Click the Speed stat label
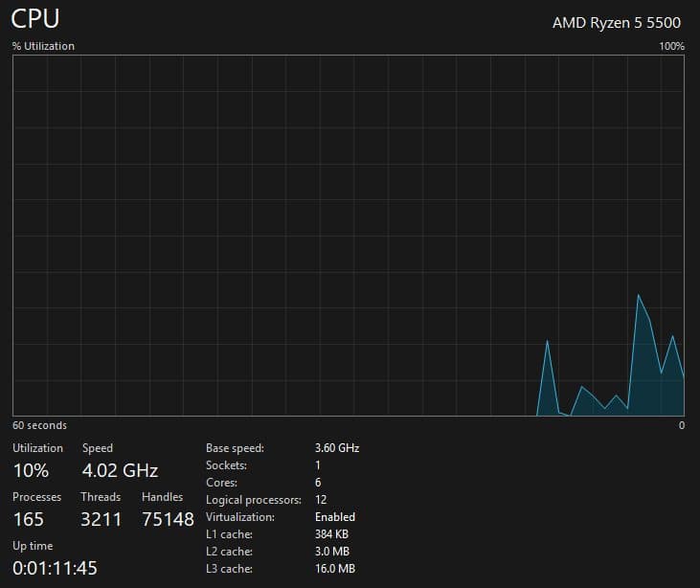 (x=98, y=448)
